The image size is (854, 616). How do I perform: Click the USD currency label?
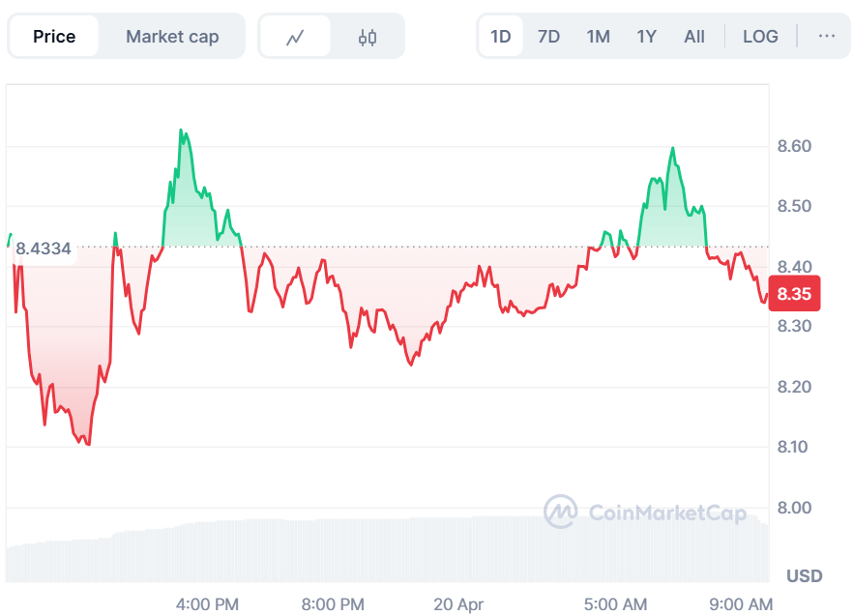pos(804,576)
